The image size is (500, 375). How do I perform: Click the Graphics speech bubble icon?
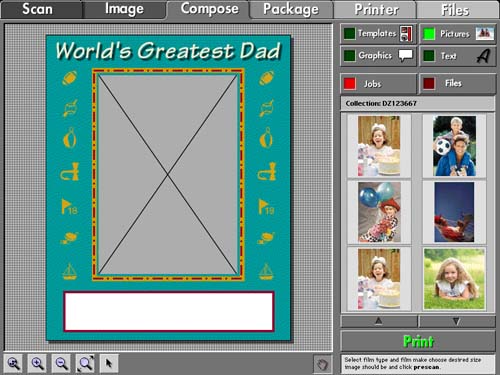[x=405, y=56]
